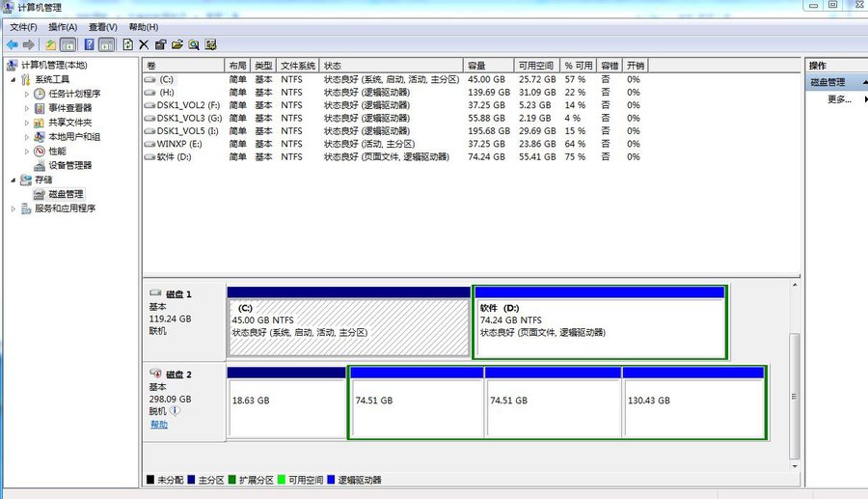Click the last toolbar settings list icon
Viewport: 868px width, 499px height.
210,44
